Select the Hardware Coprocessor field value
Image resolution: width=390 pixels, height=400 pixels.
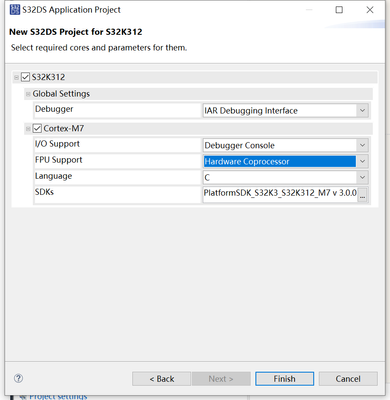coord(280,161)
